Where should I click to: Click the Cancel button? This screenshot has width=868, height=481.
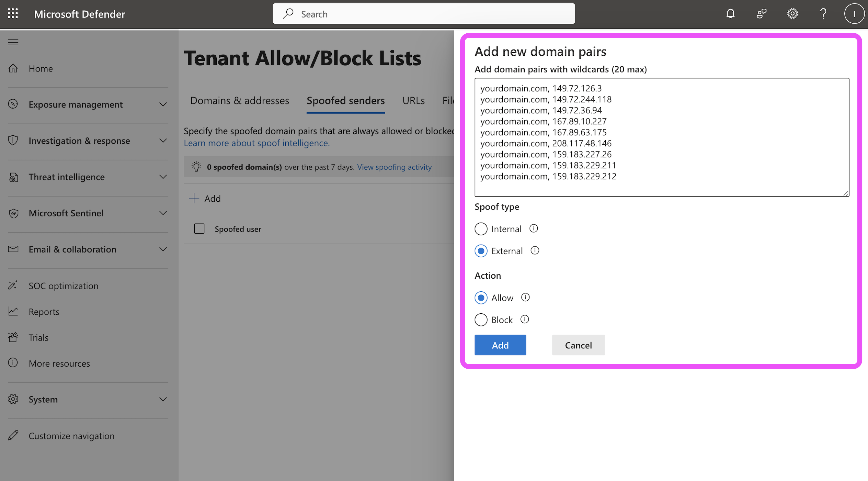coord(578,345)
